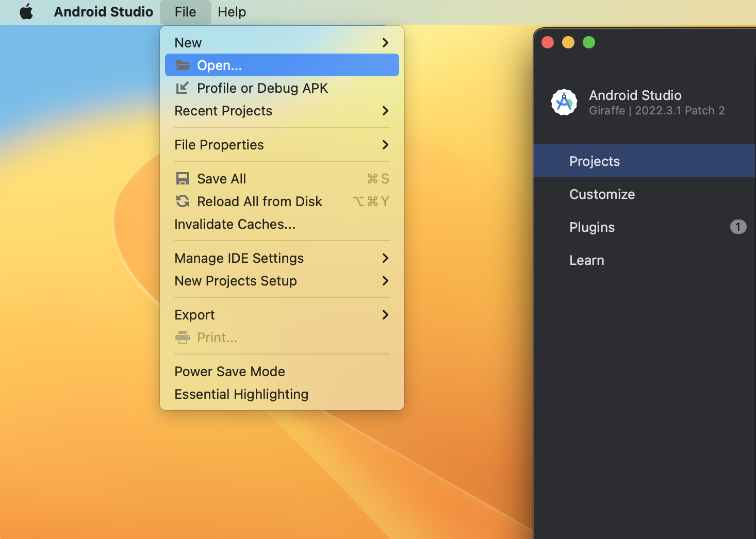
Task: Select Invalidate Caches... from the File menu
Action: [x=235, y=224]
